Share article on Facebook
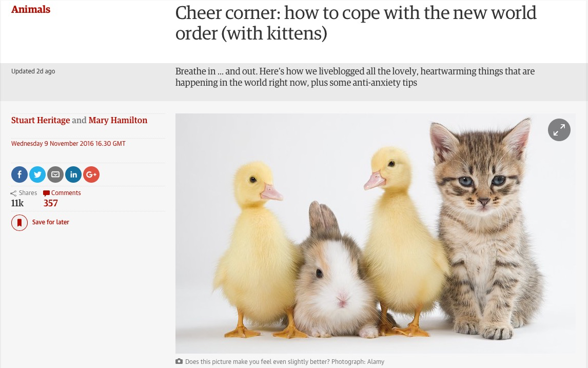Image resolution: width=588 pixels, height=368 pixels. coord(19,175)
